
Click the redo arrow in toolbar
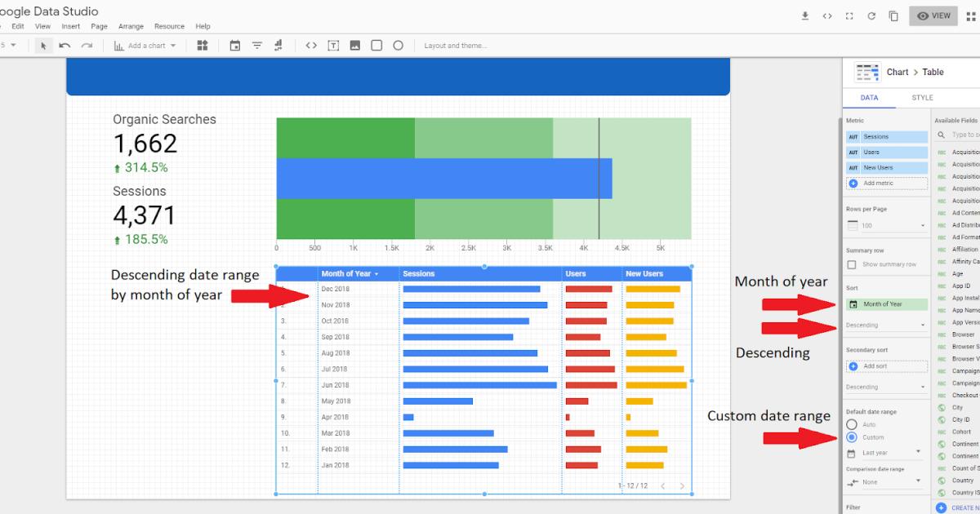point(87,46)
